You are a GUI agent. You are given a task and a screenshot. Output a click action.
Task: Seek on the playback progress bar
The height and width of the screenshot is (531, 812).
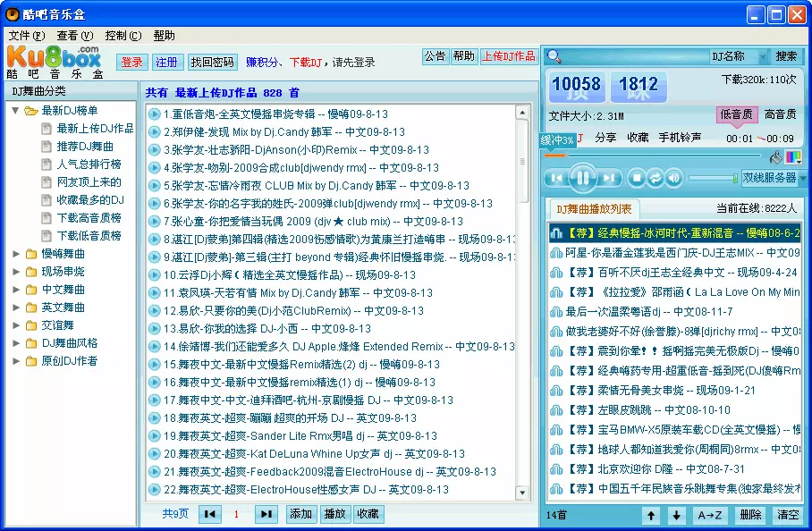tap(652, 155)
